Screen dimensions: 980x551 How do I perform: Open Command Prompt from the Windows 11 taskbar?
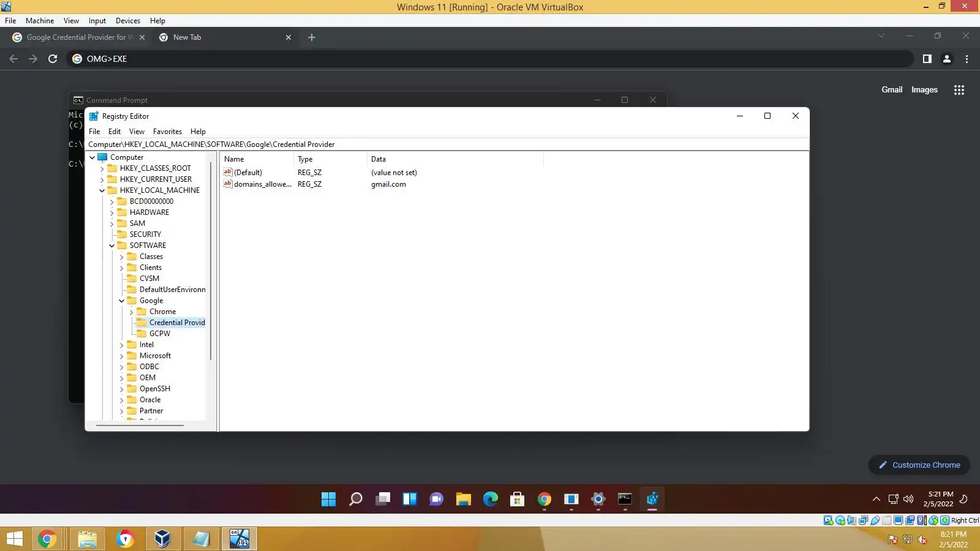625,499
